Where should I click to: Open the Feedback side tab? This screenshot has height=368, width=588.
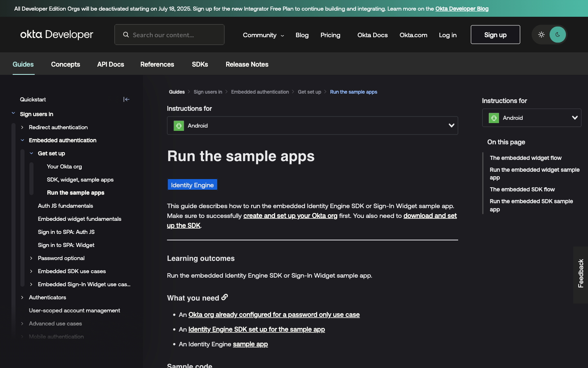coord(581,274)
